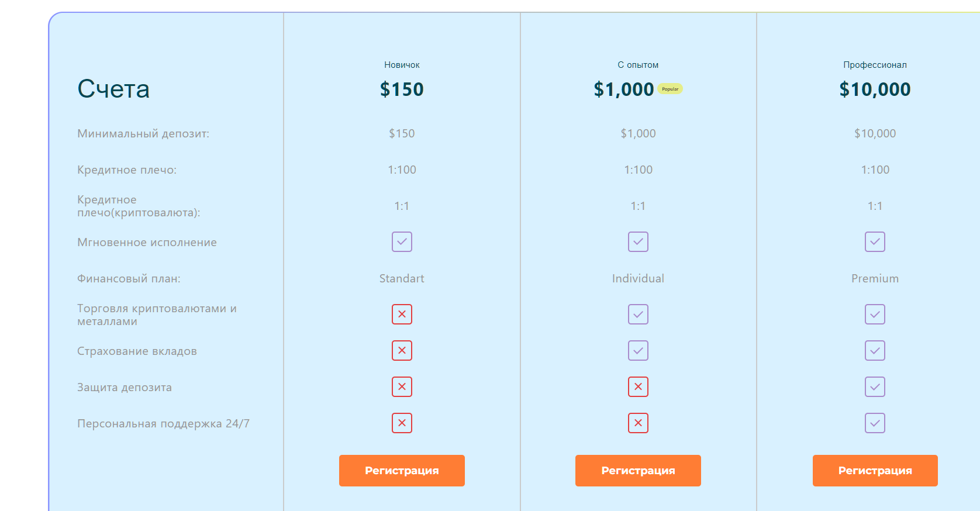Viewport: 980px width, 511px height.
Task: Click the Premium financial plan label
Action: [875, 279]
